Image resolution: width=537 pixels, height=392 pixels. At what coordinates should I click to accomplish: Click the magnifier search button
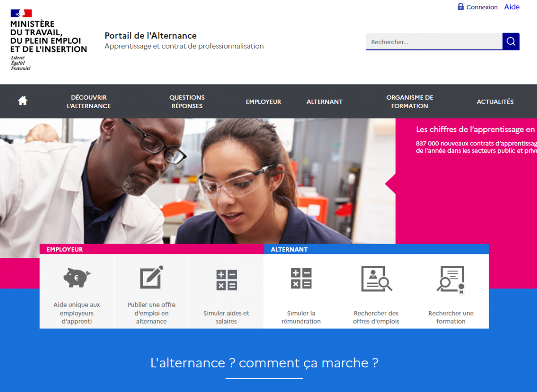click(x=511, y=42)
